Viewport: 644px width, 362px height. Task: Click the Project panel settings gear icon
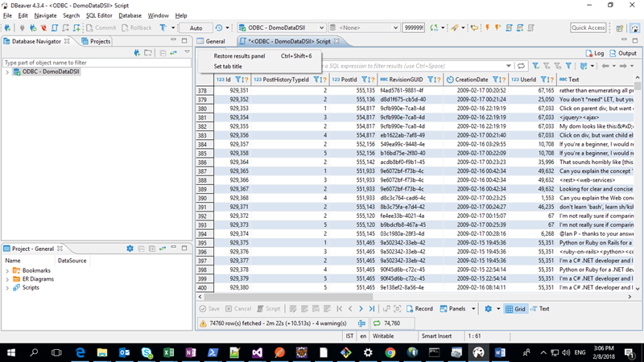(x=130, y=249)
